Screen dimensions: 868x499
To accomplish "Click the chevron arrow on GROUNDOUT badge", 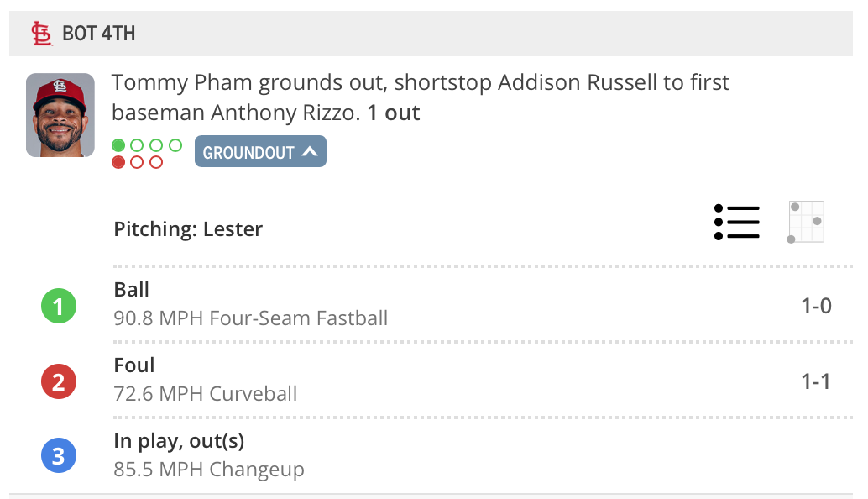I will coord(310,152).
